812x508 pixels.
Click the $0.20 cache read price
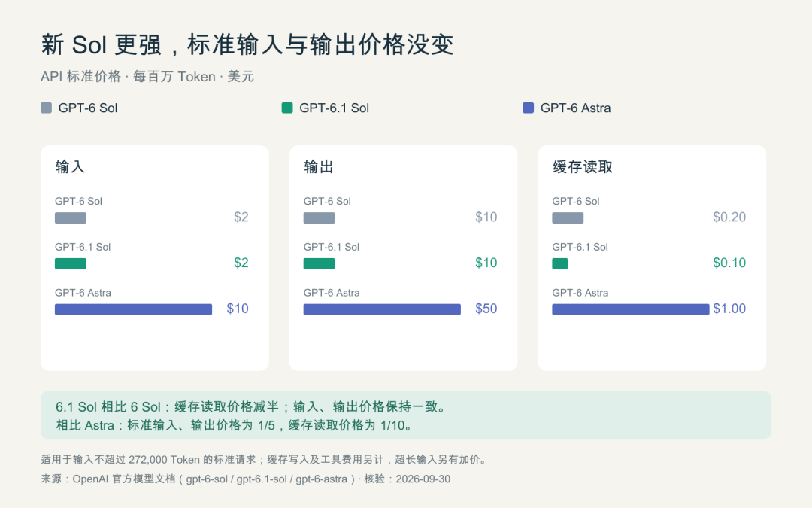click(x=729, y=217)
